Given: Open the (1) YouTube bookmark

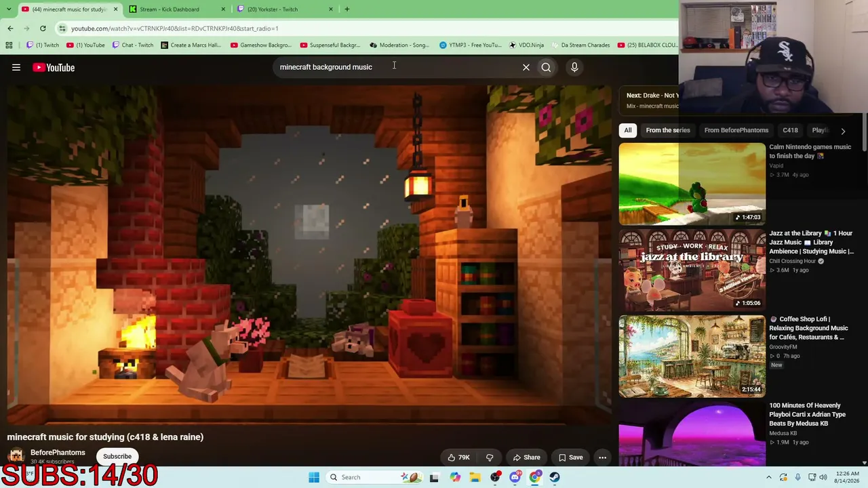Looking at the screenshot, I should click(x=85, y=45).
